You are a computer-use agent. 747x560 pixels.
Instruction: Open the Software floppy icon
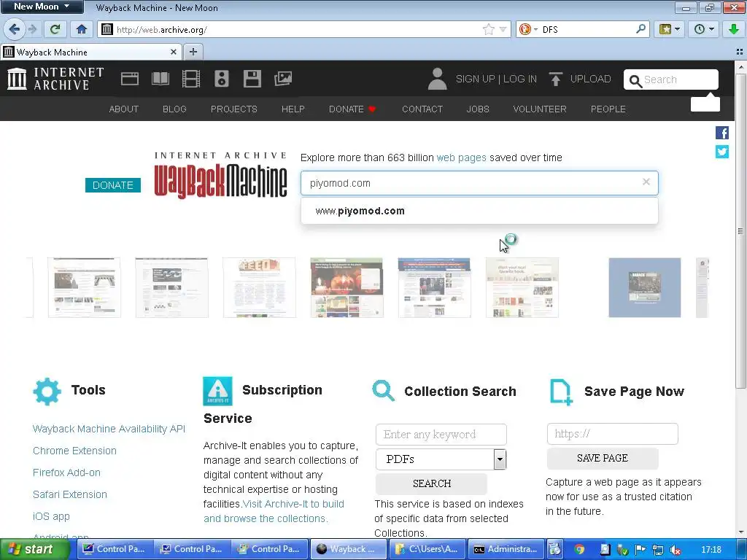pyautogui.click(x=252, y=79)
